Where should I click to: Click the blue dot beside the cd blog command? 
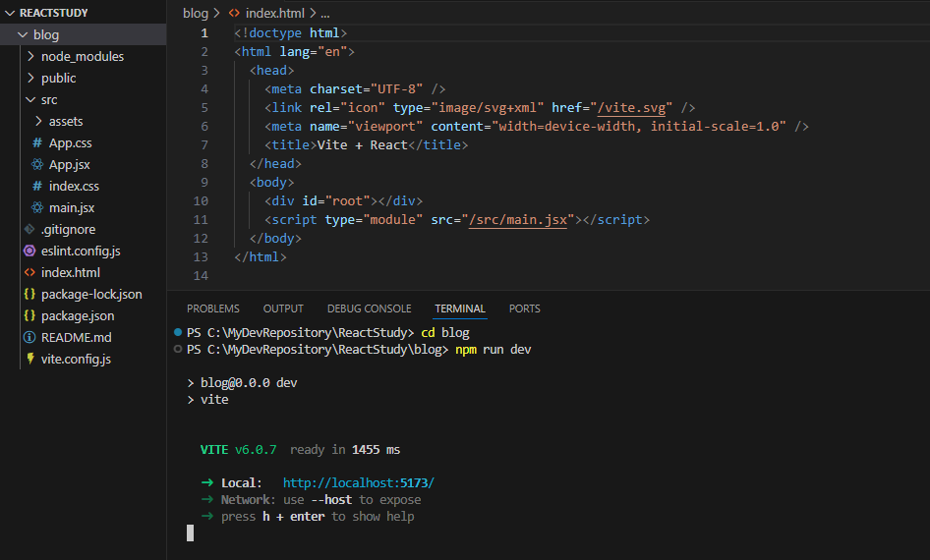tap(177, 332)
